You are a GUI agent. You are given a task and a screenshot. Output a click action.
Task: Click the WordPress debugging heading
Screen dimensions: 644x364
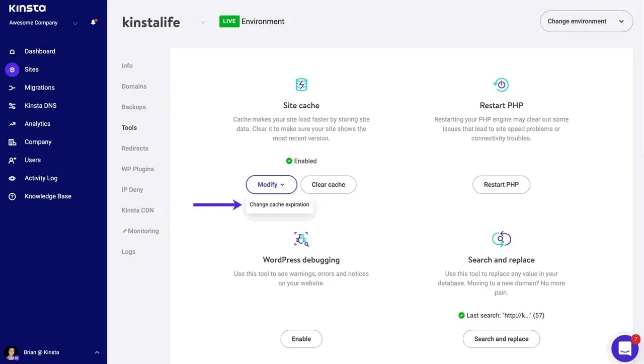301,260
